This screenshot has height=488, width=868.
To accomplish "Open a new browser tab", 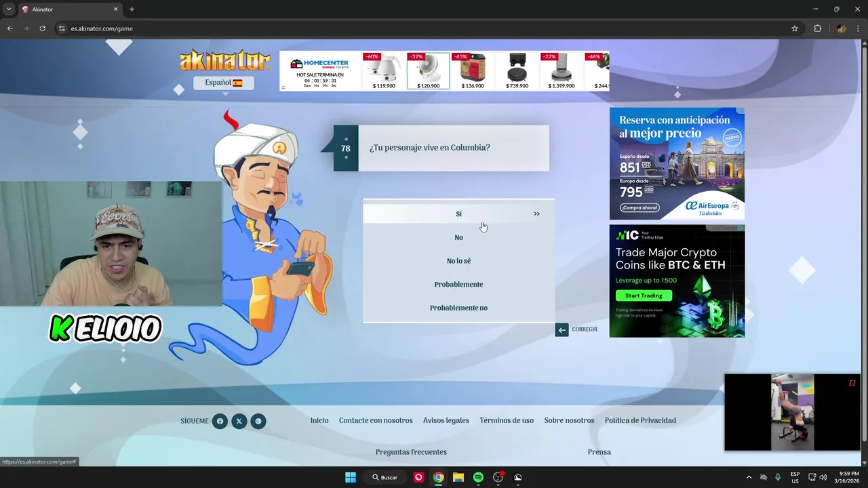I will coord(132,9).
